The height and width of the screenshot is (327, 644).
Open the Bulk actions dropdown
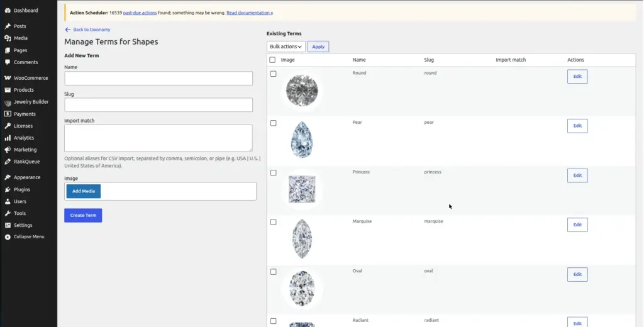(286, 47)
